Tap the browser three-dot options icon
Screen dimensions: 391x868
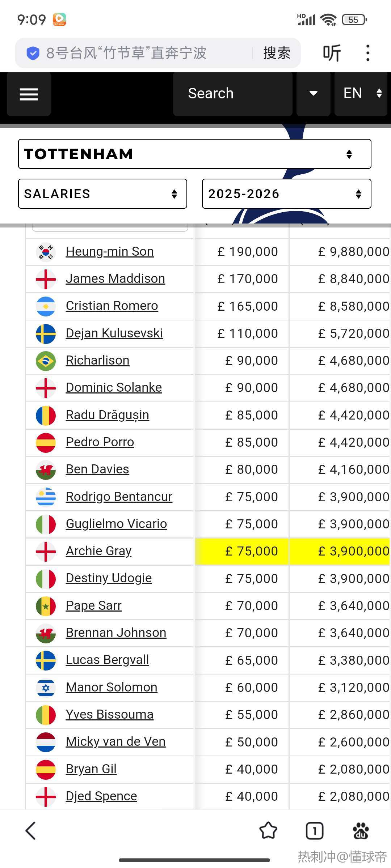368,53
